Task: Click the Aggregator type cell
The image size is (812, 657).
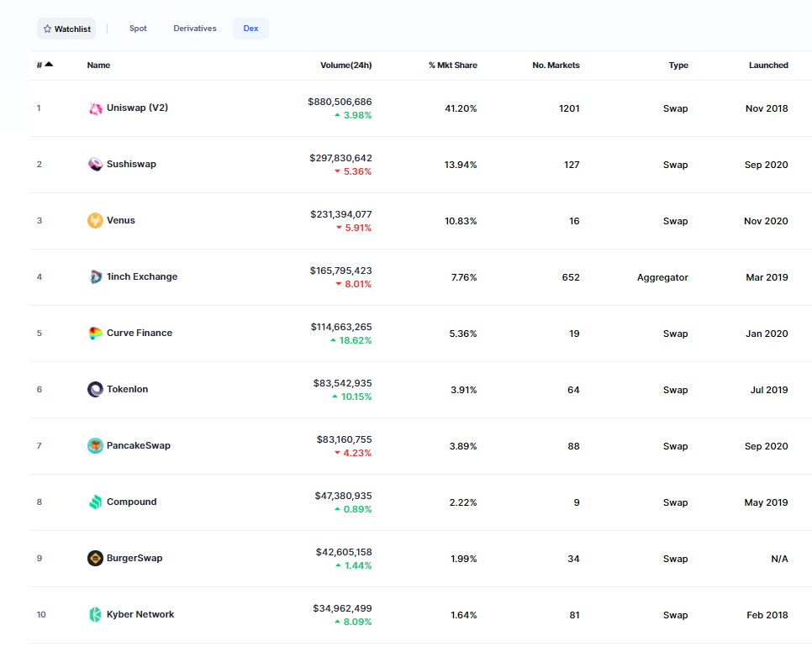Action: pyautogui.click(x=662, y=277)
